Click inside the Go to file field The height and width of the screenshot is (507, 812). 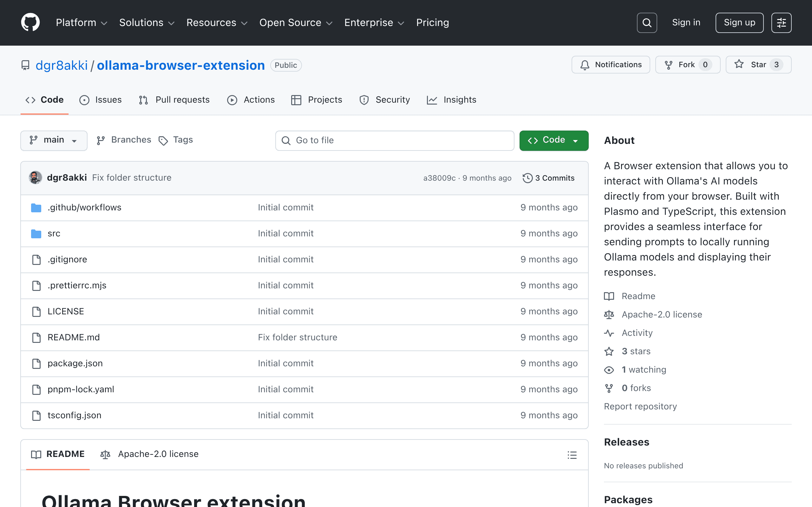coord(394,140)
